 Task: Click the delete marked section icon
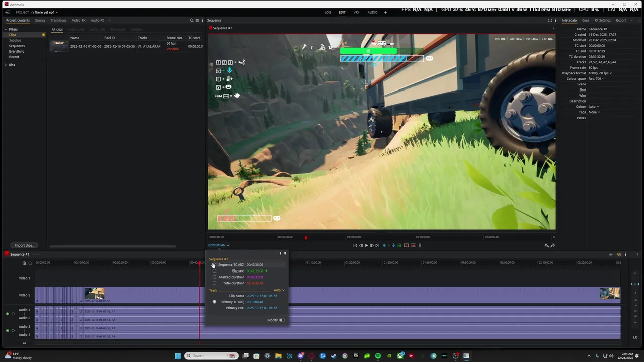(413, 245)
